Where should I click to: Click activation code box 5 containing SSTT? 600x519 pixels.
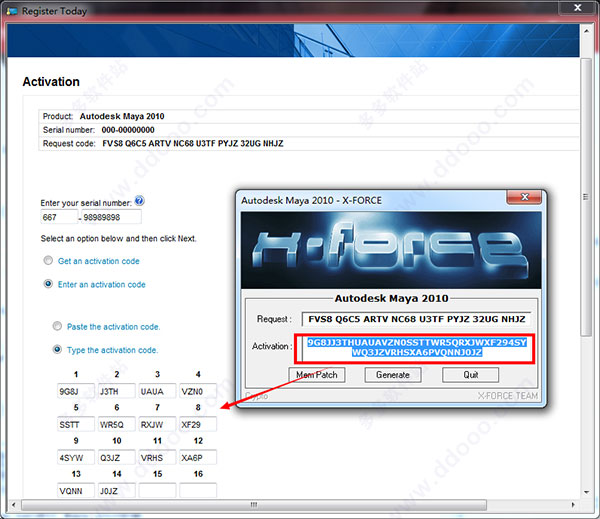coord(76,424)
